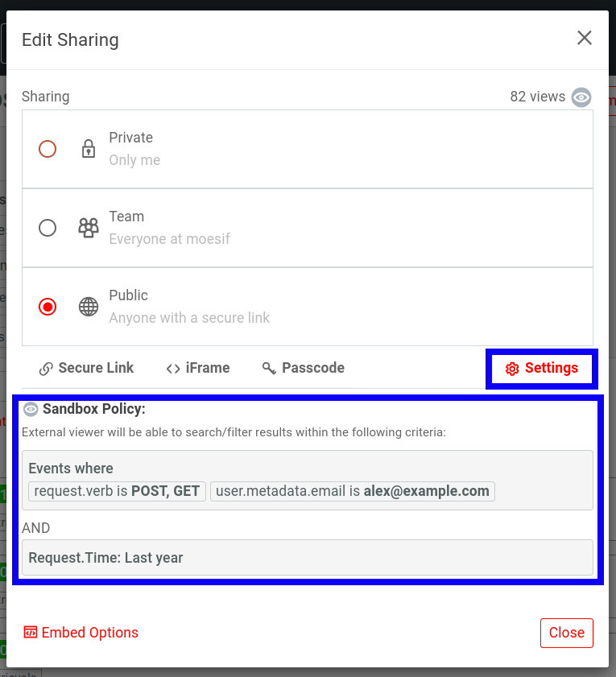This screenshot has width=616, height=677.
Task: Open sharing Settings via gear icon
Action: point(512,368)
